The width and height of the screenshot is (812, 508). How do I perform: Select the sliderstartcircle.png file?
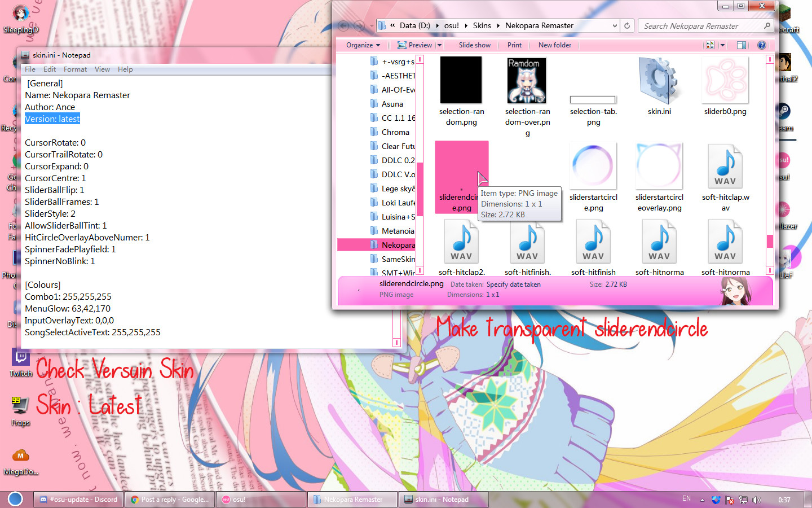pos(593,177)
